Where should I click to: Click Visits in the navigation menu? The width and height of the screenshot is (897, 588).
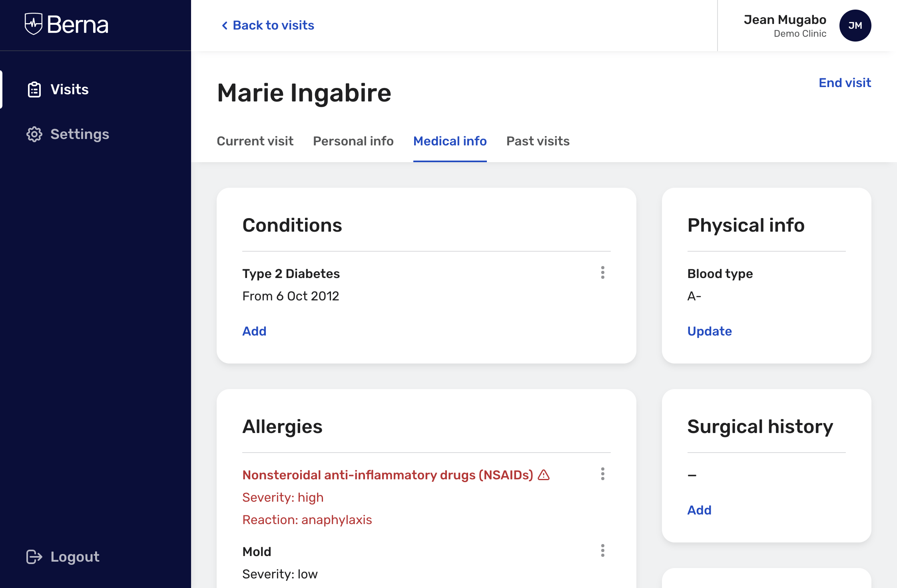70,89
